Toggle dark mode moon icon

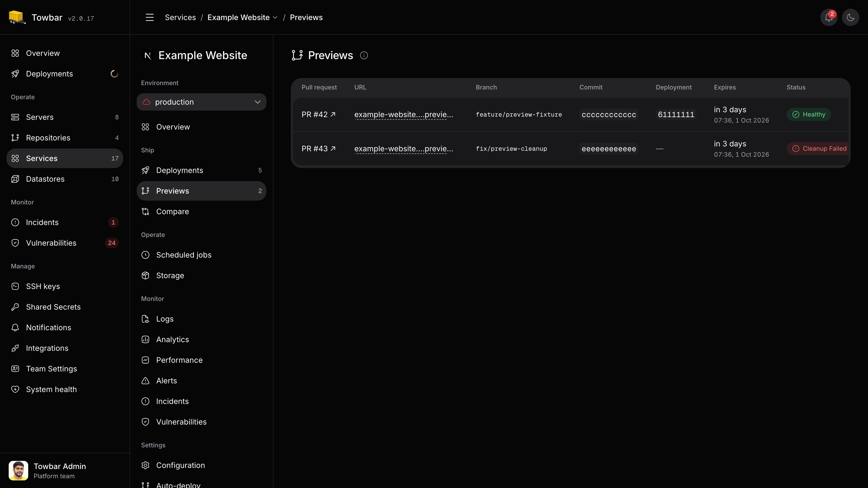850,18
